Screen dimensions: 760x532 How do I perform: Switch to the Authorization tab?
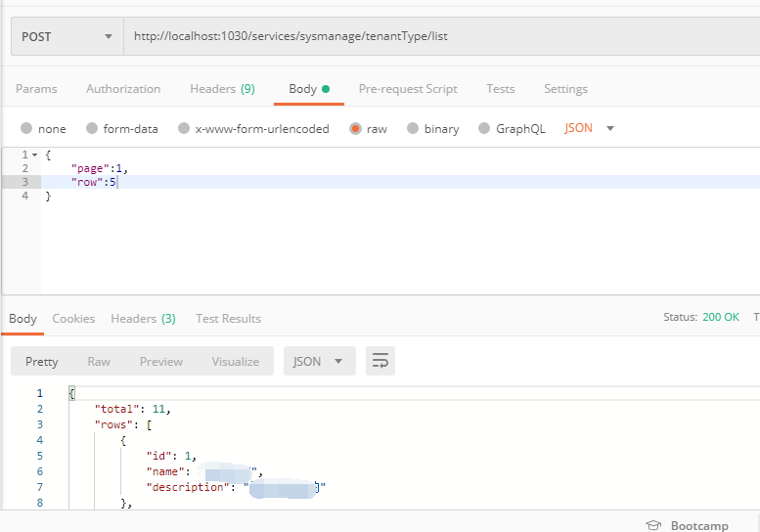click(123, 89)
